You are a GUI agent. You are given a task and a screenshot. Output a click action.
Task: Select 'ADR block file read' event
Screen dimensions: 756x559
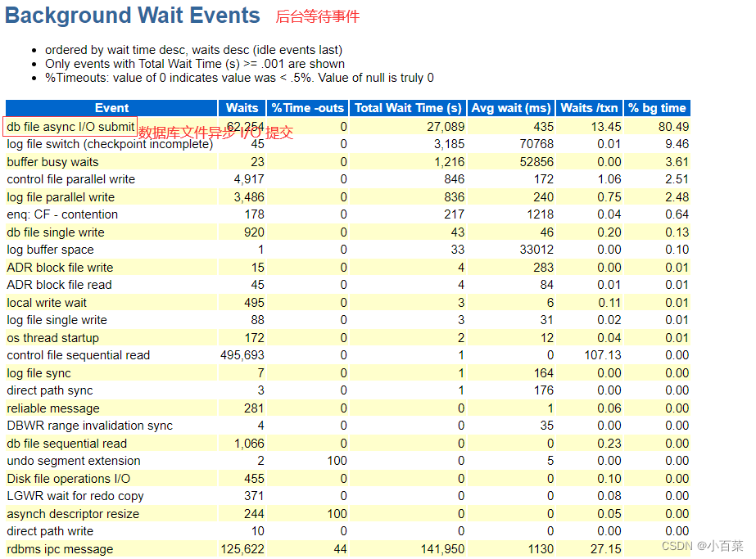pyautogui.click(x=59, y=285)
